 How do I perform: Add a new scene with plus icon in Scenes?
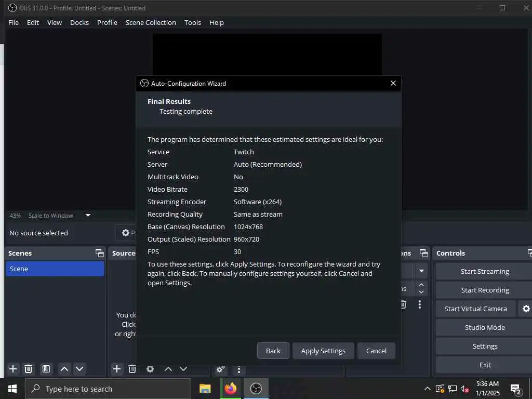13,369
